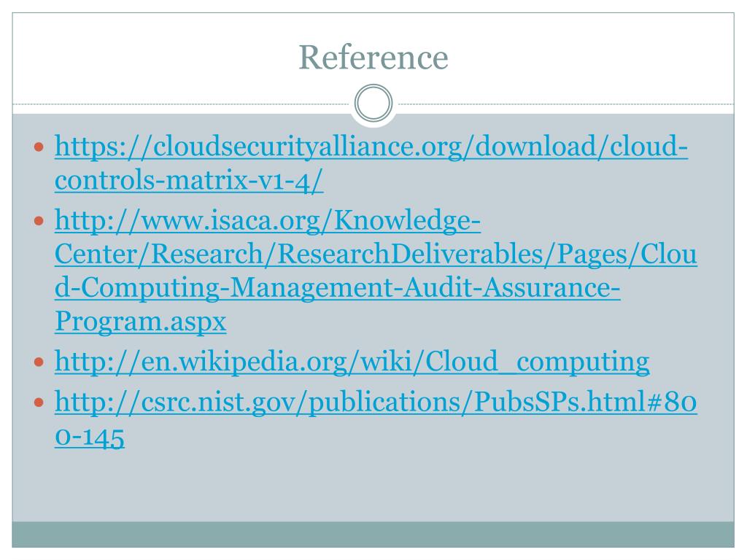Open the www.isaca.org Knowledge- link
Viewport: 747px width, 560px height.
point(267,220)
